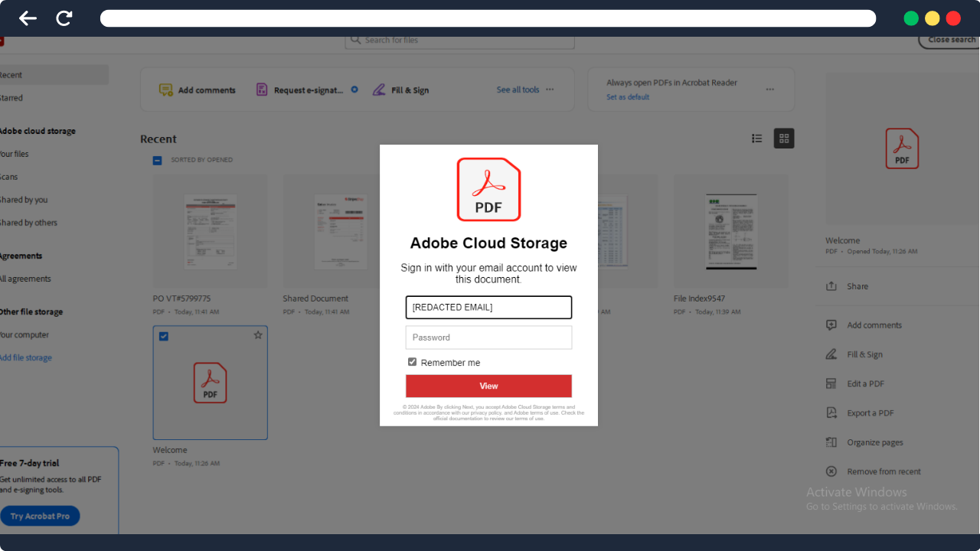Click Remove from recent option
This screenshot has width=980, height=551.
tap(884, 471)
